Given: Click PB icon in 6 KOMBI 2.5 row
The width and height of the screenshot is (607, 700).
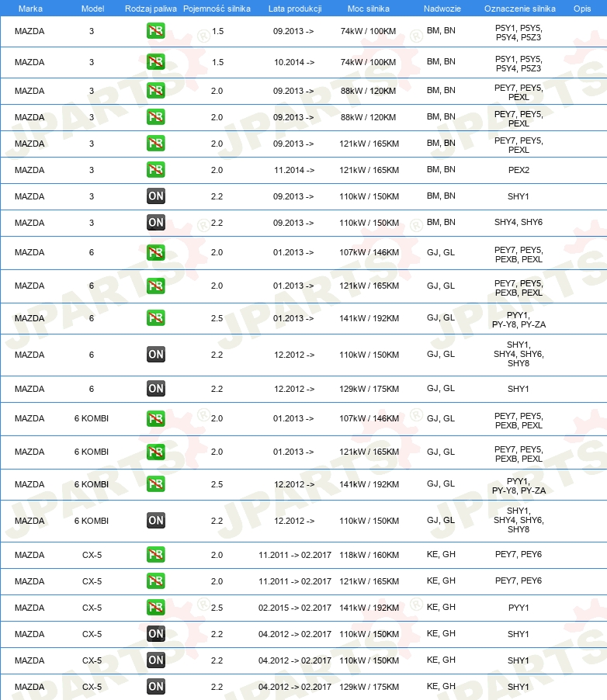Looking at the screenshot, I should pyautogui.click(x=156, y=484).
